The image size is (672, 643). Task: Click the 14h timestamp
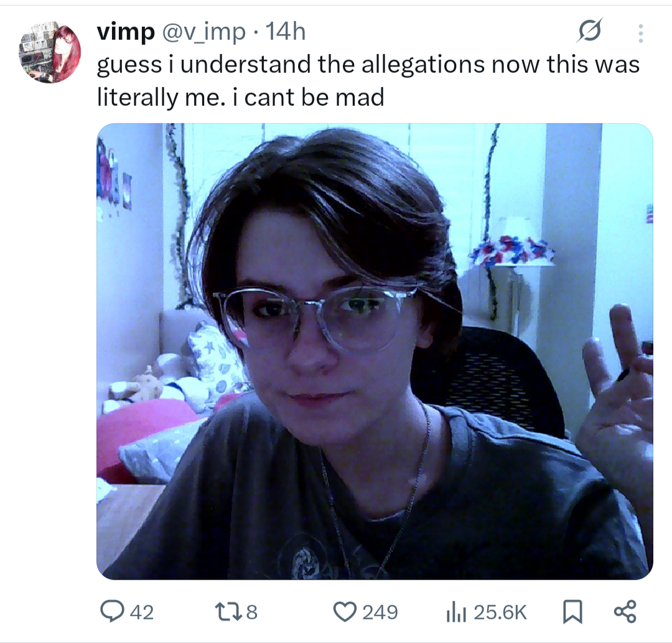pos(285,32)
